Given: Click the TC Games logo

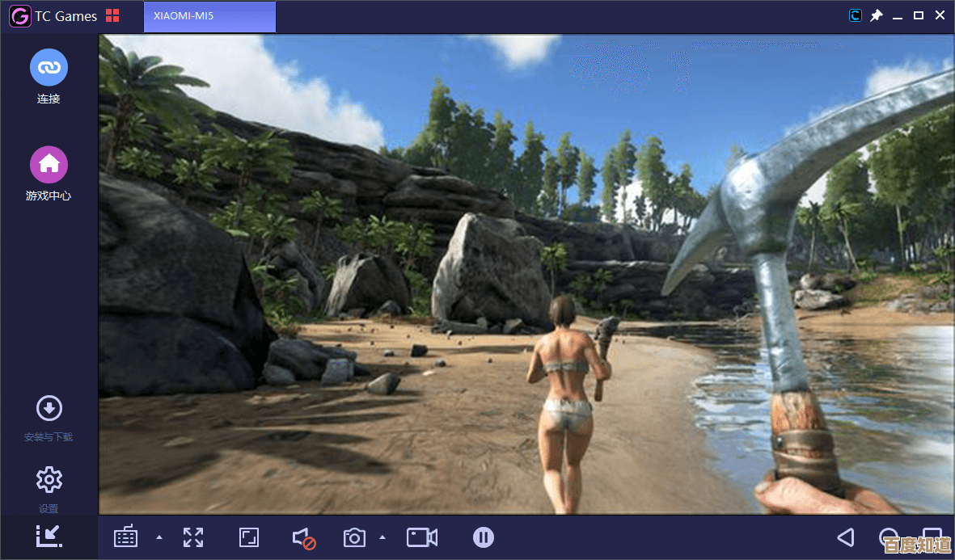Looking at the screenshot, I should pyautogui.click(x=19, y=16).
